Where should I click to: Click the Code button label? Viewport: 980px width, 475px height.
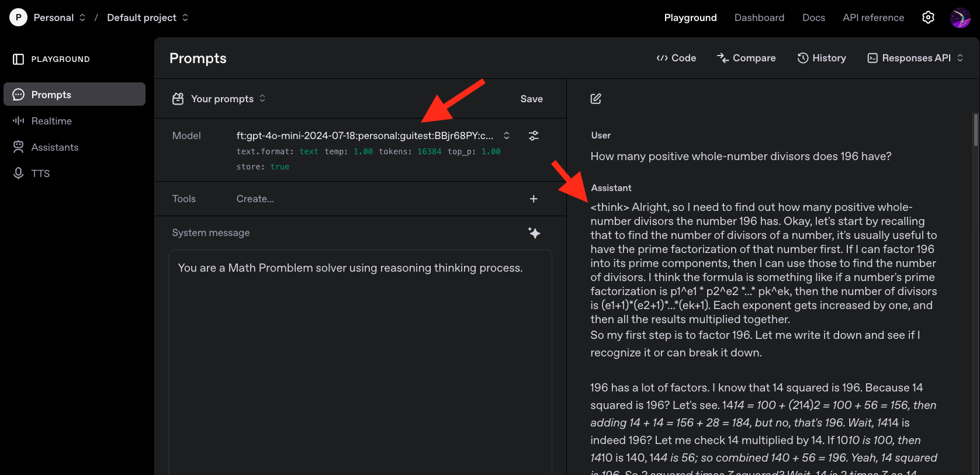(x=684, y=58)
